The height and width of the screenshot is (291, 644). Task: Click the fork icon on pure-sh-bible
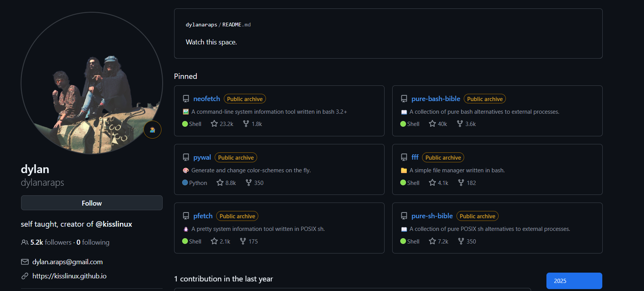point(461,241)
